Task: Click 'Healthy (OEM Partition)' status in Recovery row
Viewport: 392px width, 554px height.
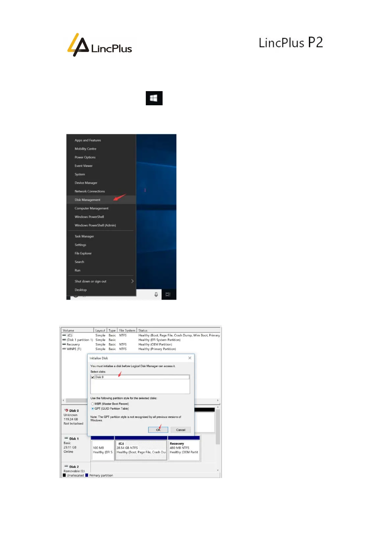Action: tap(155, 344)
